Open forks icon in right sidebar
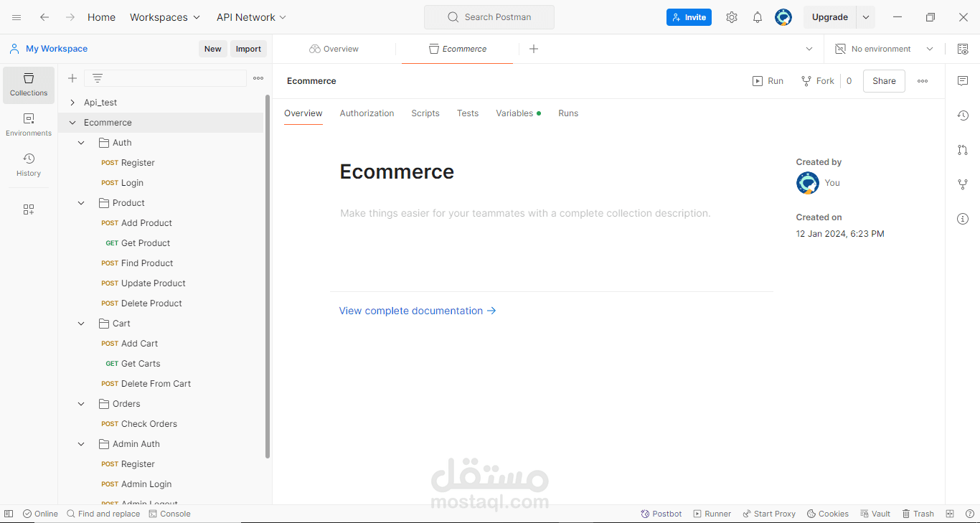 click(x=963, y=184)
